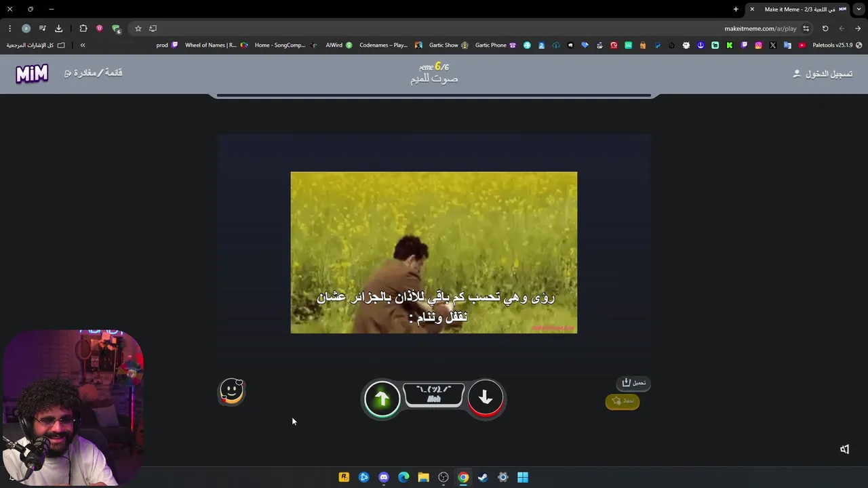Open the smiley emoji reaction picker

click(231, 391)
